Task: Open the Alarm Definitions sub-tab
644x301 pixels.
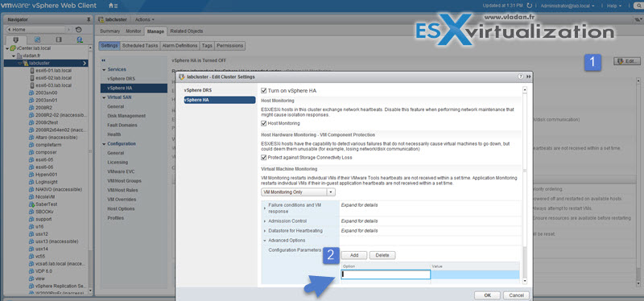Action: [x=180, y=46]
